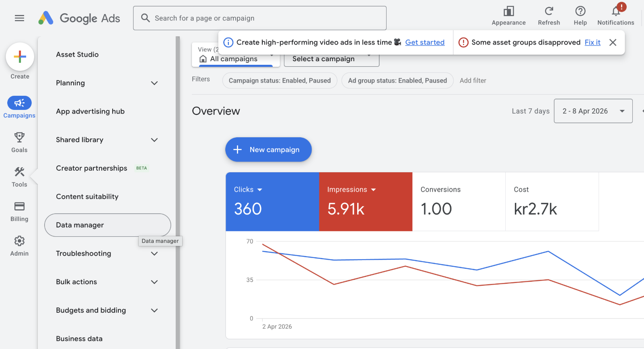Click Add filter
Image resolution: width=644 pixels, height=349 pixels.
click(473, 81)
